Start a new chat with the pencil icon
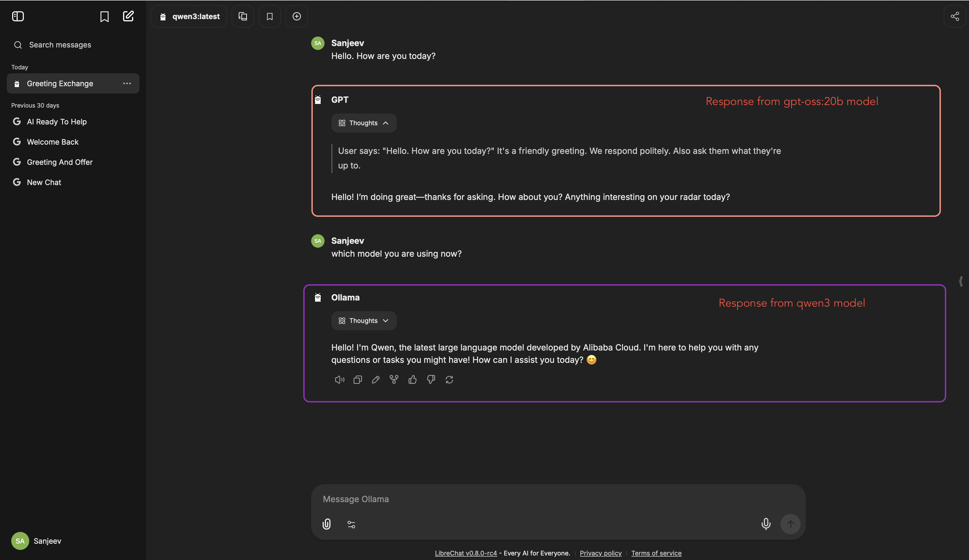 128,16
